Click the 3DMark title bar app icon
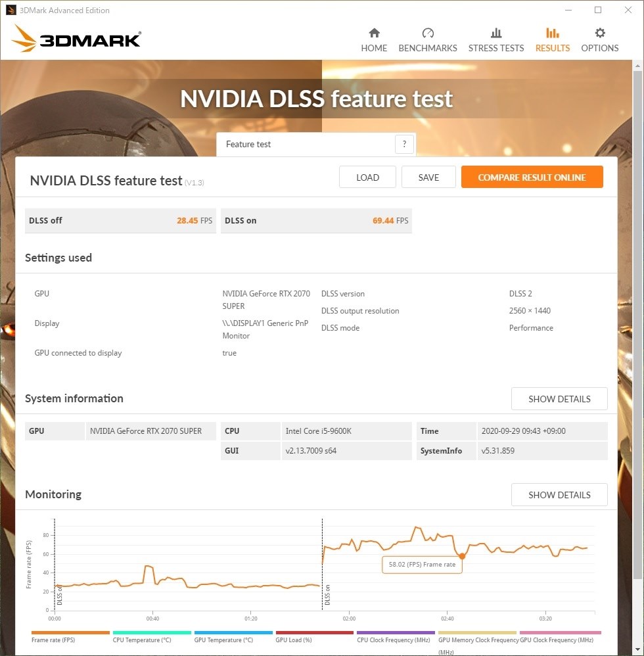The width and height of the screenshot is (644, 656). pos(11,10)
